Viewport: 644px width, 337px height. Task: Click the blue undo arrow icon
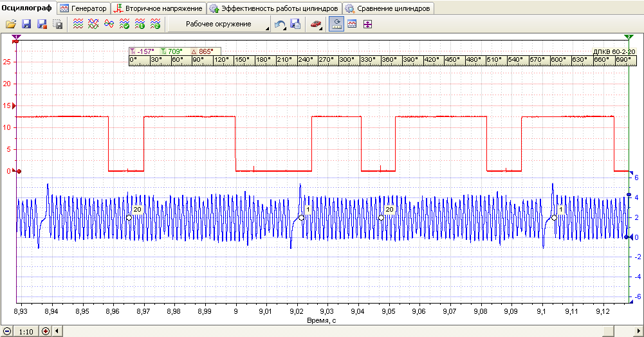tap(280, 24)
